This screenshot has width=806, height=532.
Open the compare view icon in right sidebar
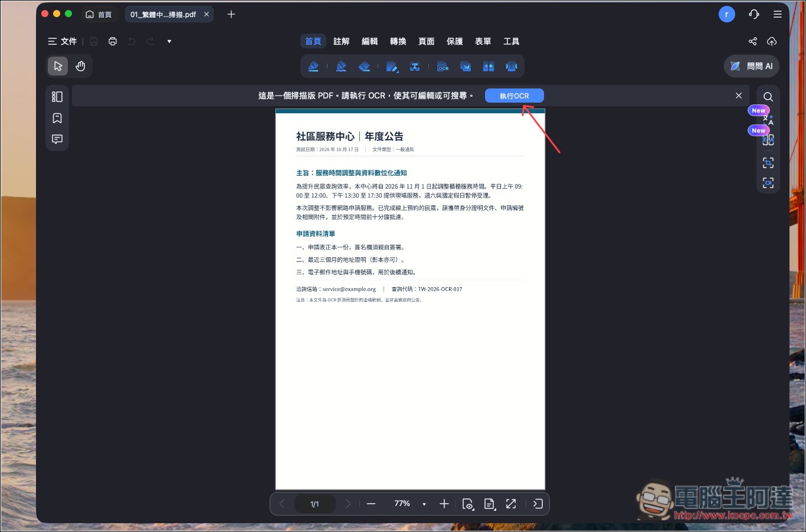768,140
